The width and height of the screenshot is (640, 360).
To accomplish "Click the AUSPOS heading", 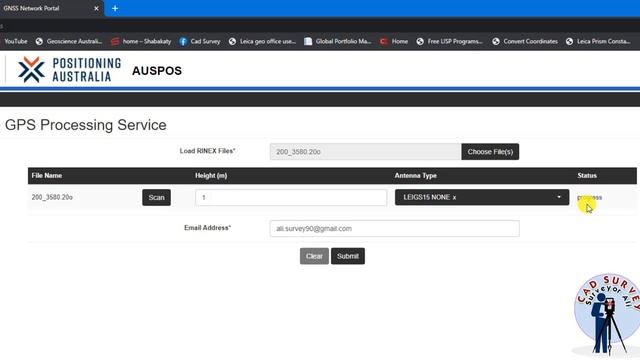I will [157, 71].
